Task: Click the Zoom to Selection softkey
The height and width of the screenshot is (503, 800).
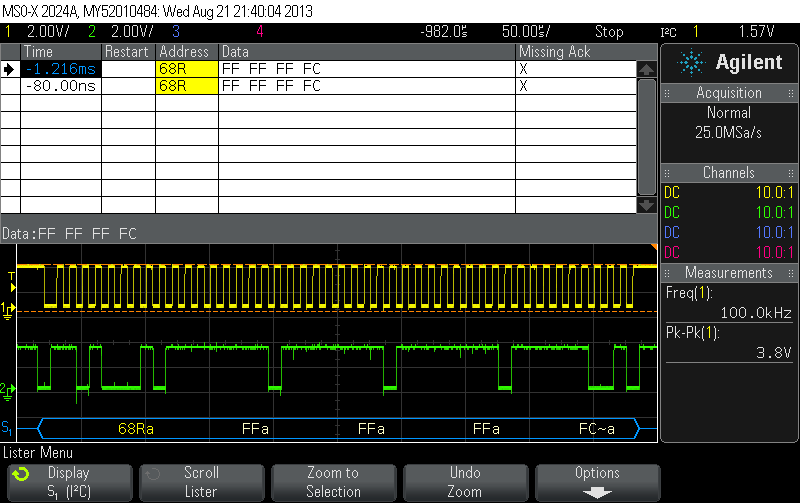Action: click(x=333, y=482)
